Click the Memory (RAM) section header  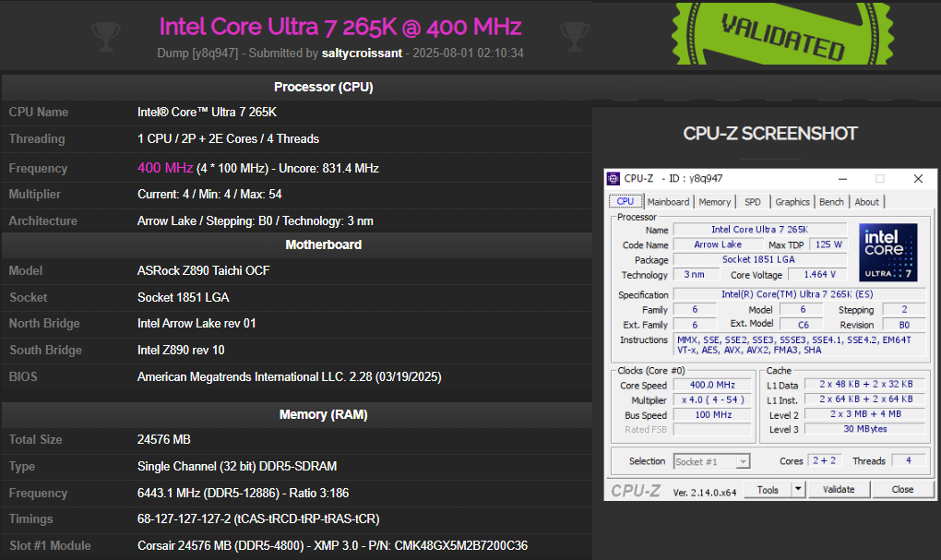click(324, 415)
